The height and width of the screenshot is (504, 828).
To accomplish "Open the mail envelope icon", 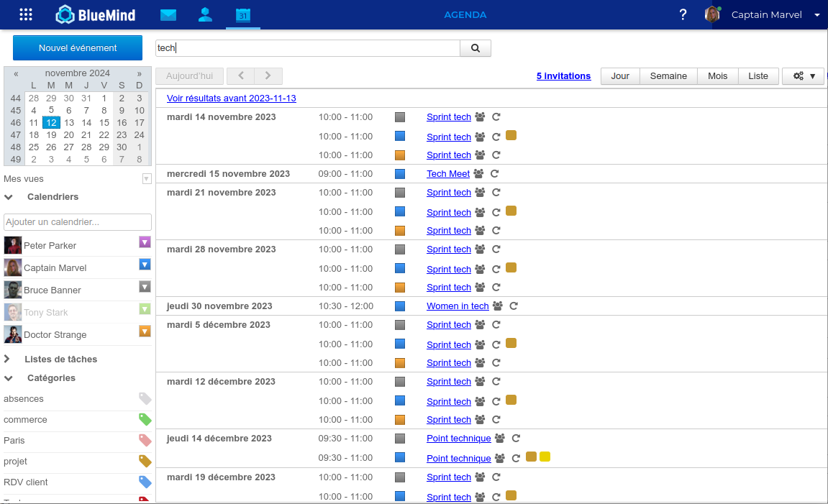I will coord(168,14).
